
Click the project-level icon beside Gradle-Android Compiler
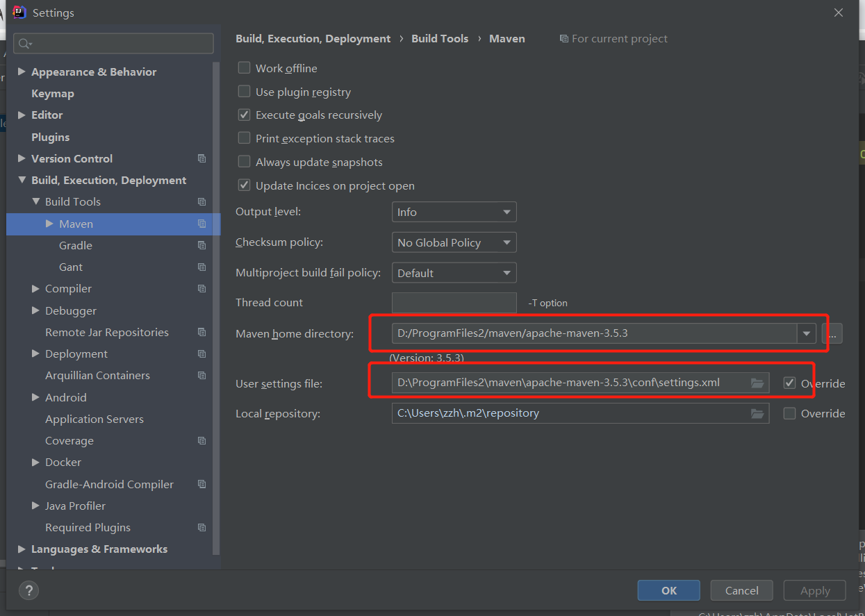pyautogui.click(x=201, y=484)
